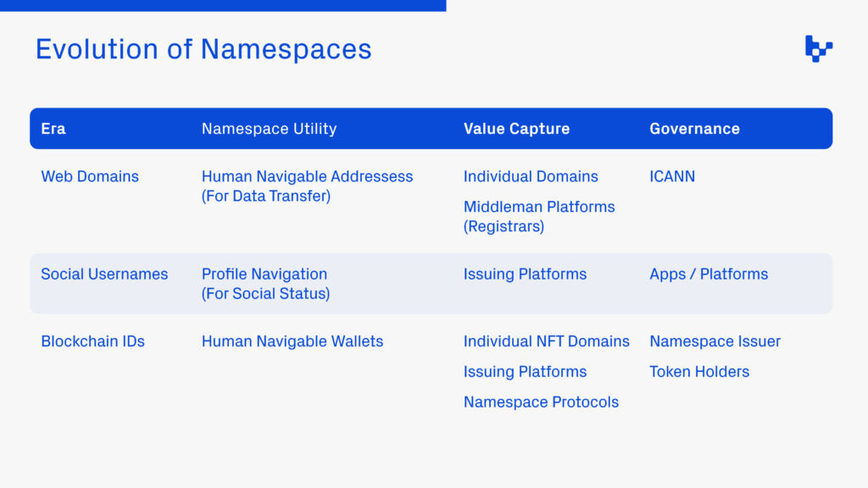Click the blue logo icon in the corner
This screenshot has width=868, height=488.
(x=819, y=48)
